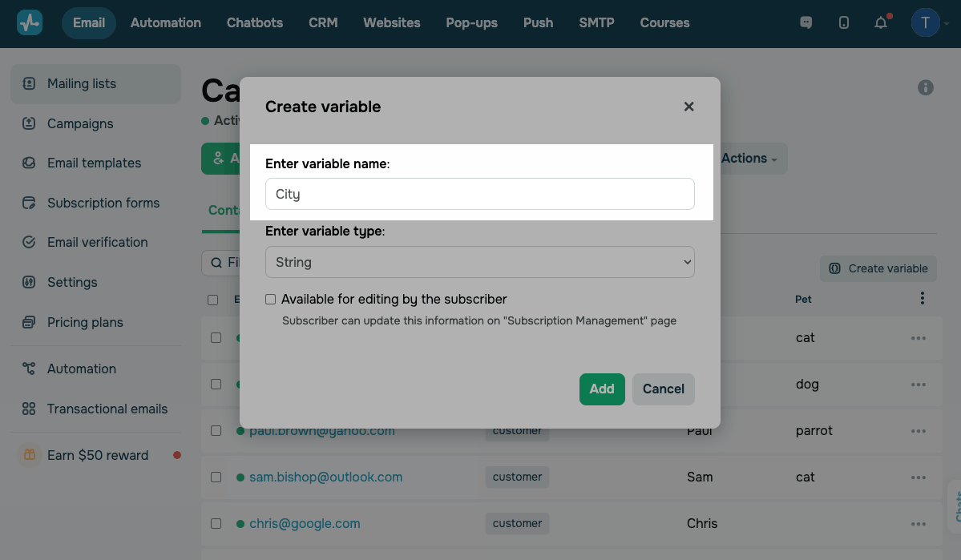Screen dimensions: 961x560
Task: Select the sam.bishop@outlook.com row checkbox
Action: click(216, 477)
